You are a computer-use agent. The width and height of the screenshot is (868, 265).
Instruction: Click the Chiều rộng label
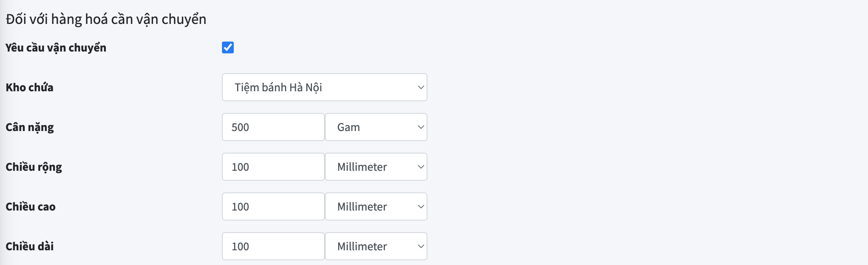(34, 167)
